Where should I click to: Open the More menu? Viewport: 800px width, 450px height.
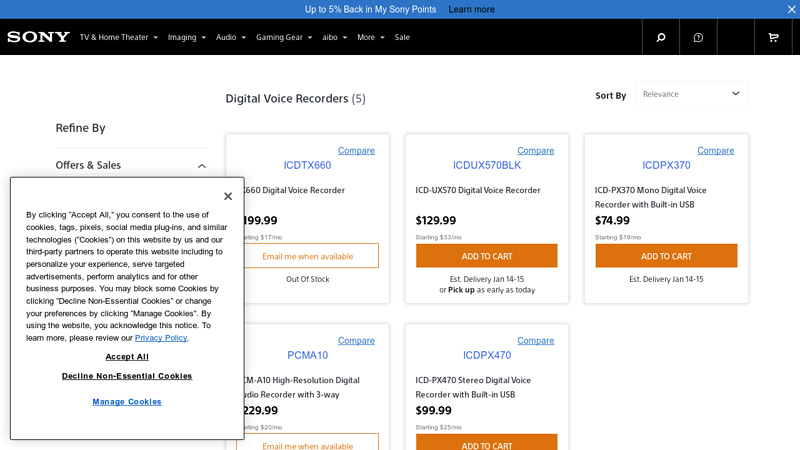pyautogui.click(x=371, y=37)
